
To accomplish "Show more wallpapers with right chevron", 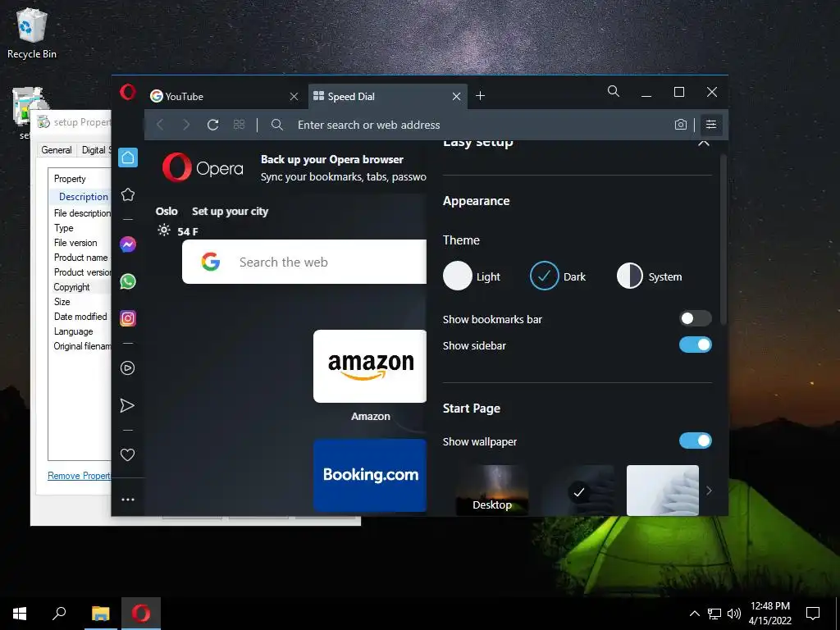I will click(709, 491).
